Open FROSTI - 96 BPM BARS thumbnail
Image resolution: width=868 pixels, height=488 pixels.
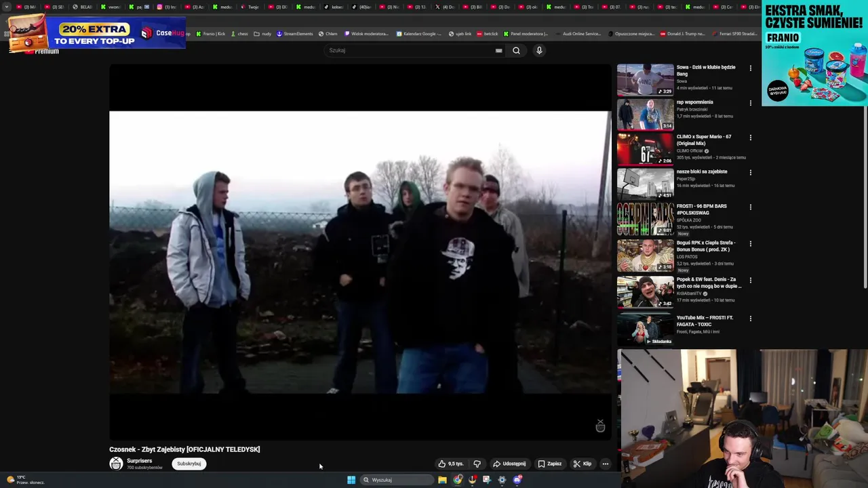[x=646, y=219]
